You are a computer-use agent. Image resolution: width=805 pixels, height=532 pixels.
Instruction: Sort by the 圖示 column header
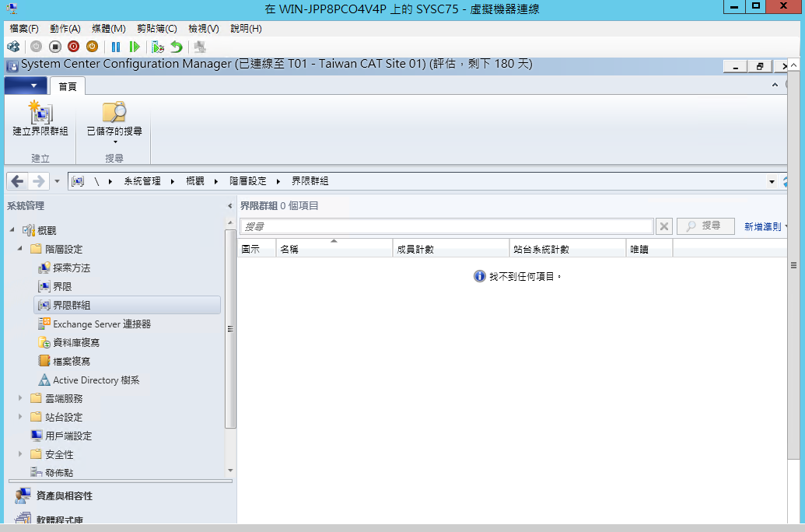257,249
